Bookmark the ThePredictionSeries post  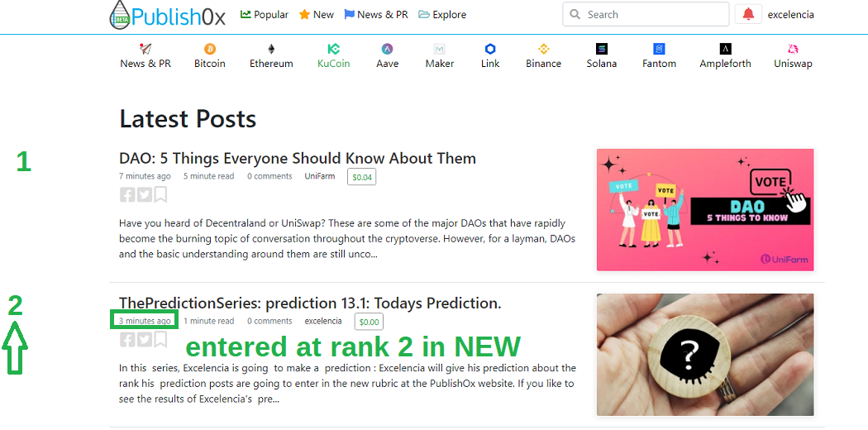(160, 339)
